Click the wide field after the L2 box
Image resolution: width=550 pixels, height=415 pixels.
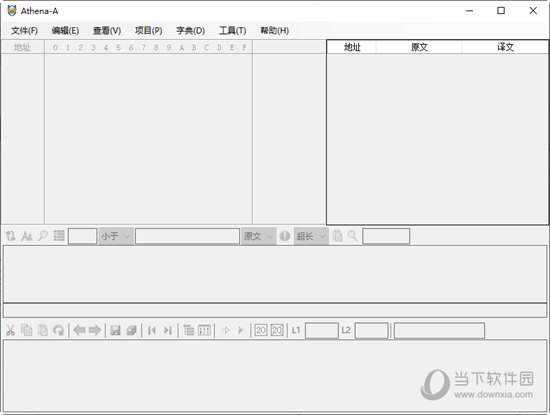click(x=439, y=330)
